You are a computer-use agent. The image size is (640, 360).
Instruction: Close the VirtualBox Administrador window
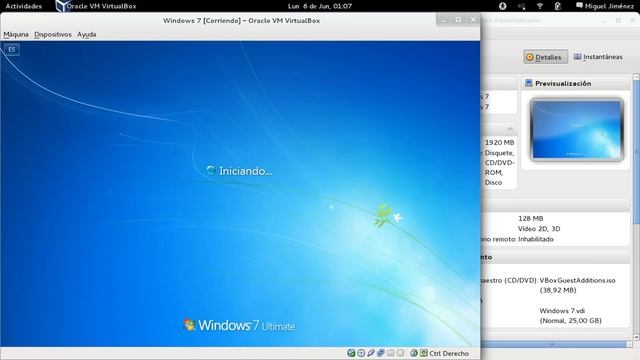(633, 20)
